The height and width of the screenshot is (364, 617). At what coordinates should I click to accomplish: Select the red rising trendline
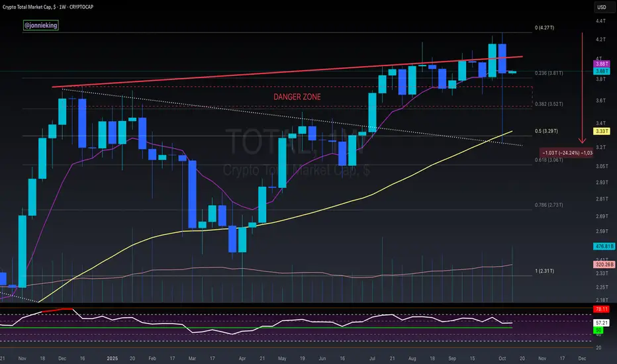[287, 72]
